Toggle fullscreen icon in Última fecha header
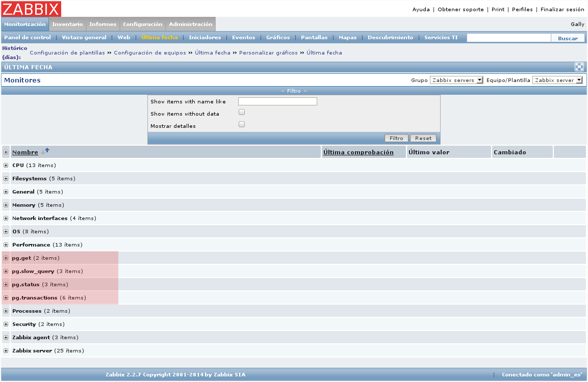This screenshot has width=588, height=382. 579,67
